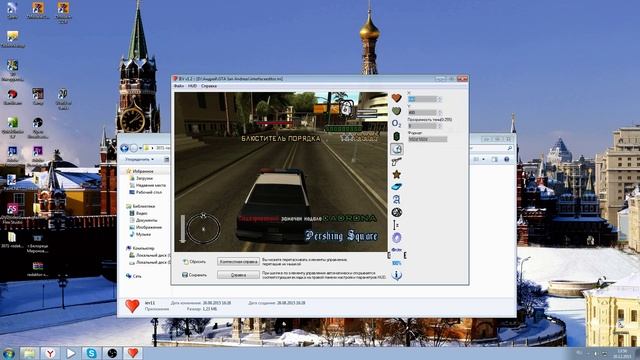Click the БЛЮСТИТЕЛЬ ПОРЯДКА text in preview
Viewport: 640px width, 360px height.
point(281,138)
